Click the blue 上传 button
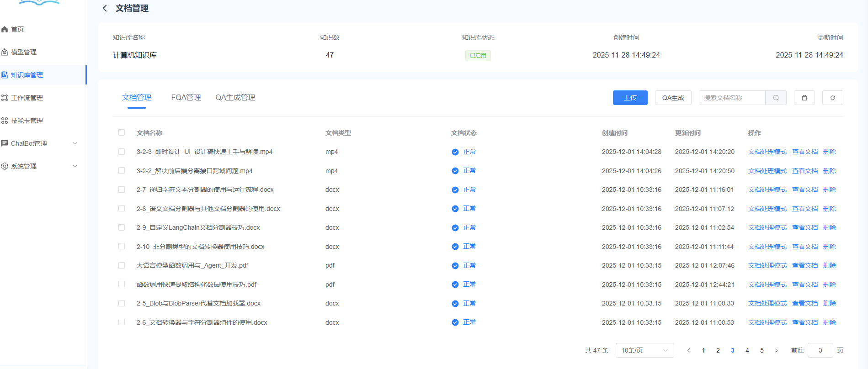This screenshot has height=369, width=868. click(630, 98)
